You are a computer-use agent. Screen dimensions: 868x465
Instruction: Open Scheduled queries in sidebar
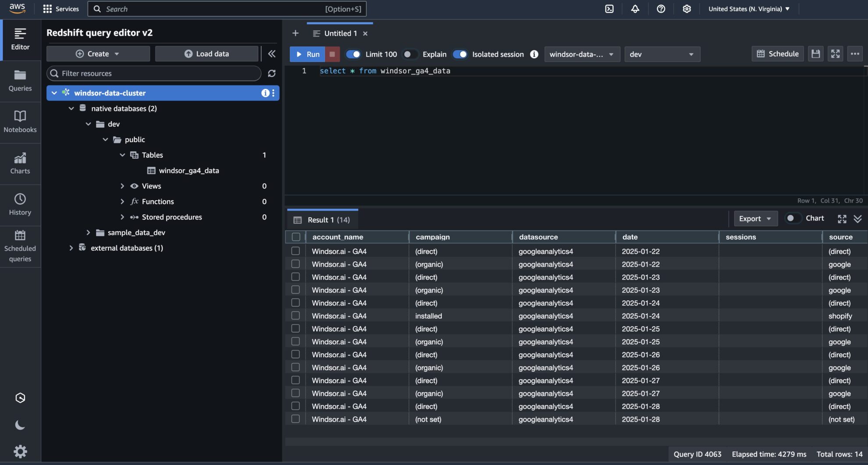coord(20,246)
